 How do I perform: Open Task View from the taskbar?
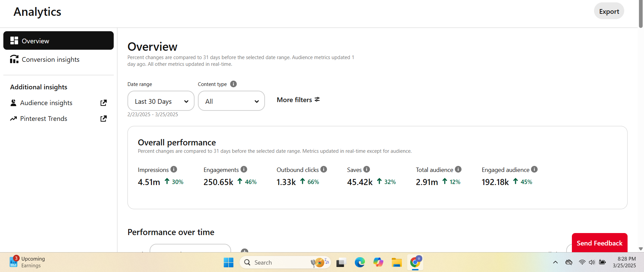point(341,262)
